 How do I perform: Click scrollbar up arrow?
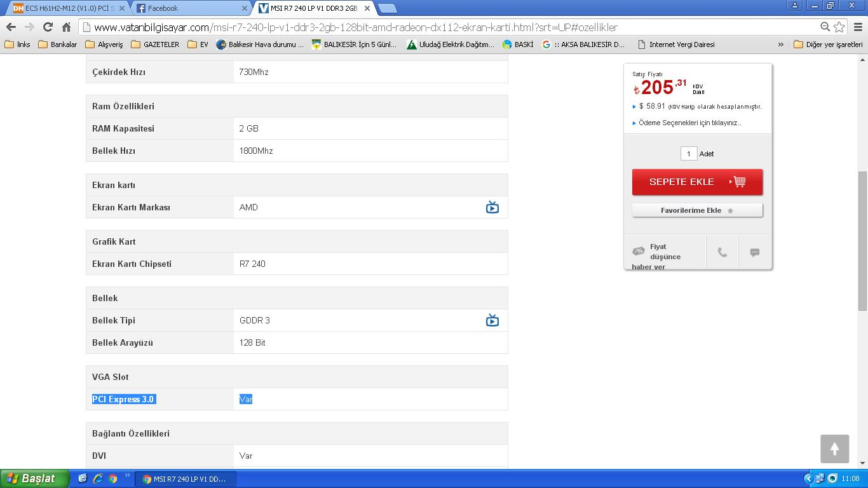pos(862,59)
